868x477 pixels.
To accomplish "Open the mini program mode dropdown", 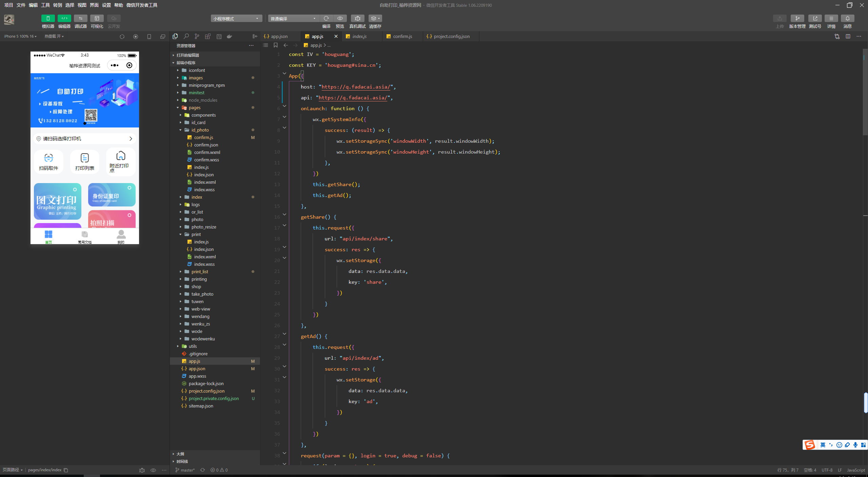I will point(236,19).
